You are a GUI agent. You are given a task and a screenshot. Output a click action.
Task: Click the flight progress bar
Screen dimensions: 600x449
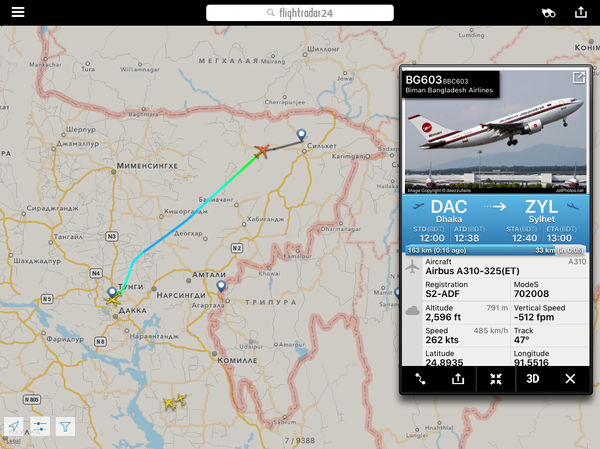point(496,250)
